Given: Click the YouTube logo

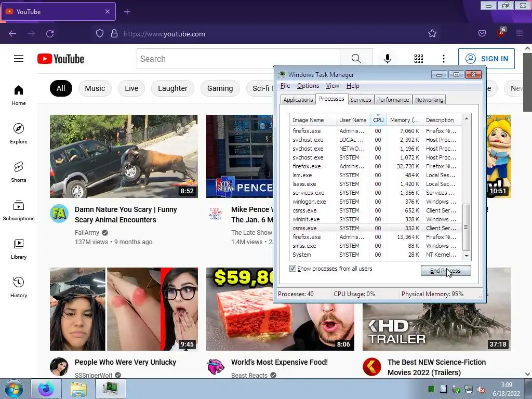Looking at the screenshot, I should pos(61,59).
